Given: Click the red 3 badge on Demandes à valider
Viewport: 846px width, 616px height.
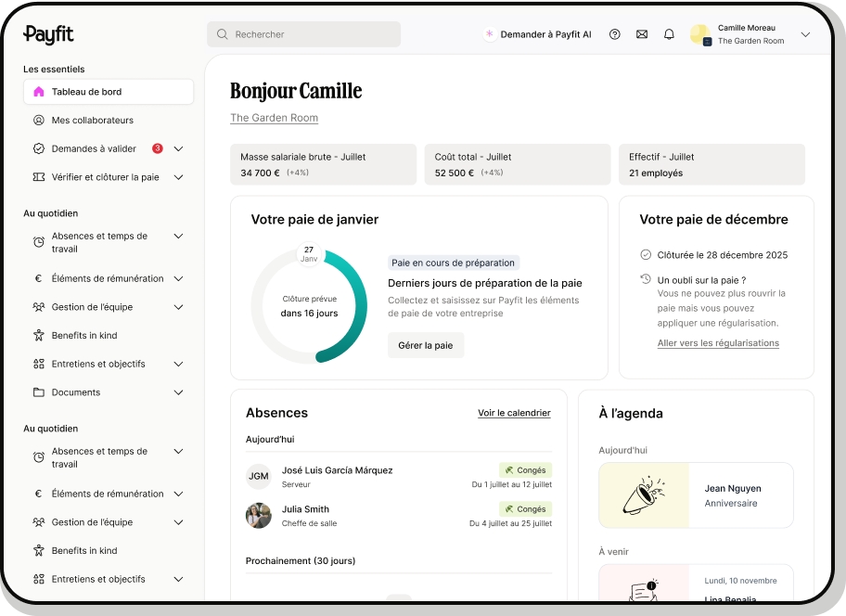Looking at the screenshot, I should tap(158, 148).
